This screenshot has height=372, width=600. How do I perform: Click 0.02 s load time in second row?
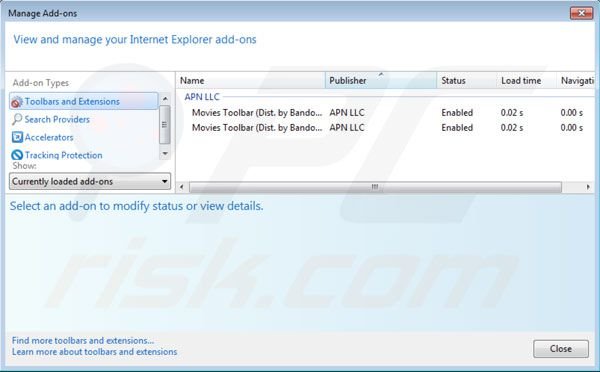coord(512,127)
